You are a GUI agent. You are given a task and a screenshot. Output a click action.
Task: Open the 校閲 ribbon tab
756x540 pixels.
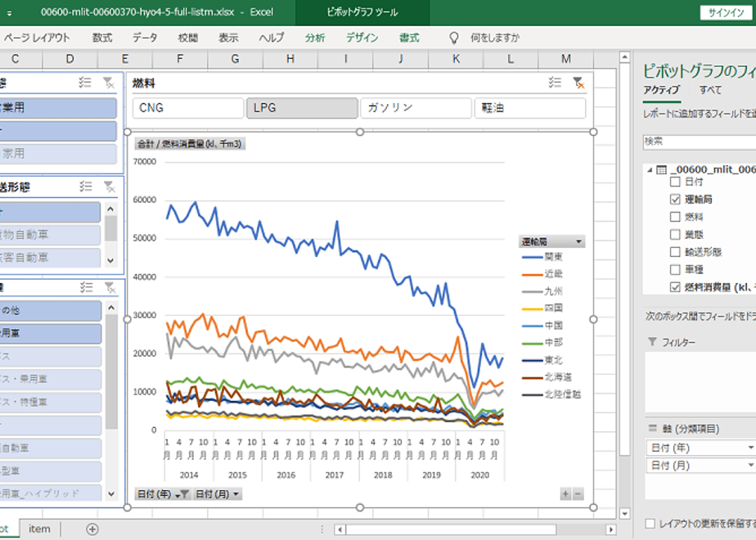[x=187, y=38]
